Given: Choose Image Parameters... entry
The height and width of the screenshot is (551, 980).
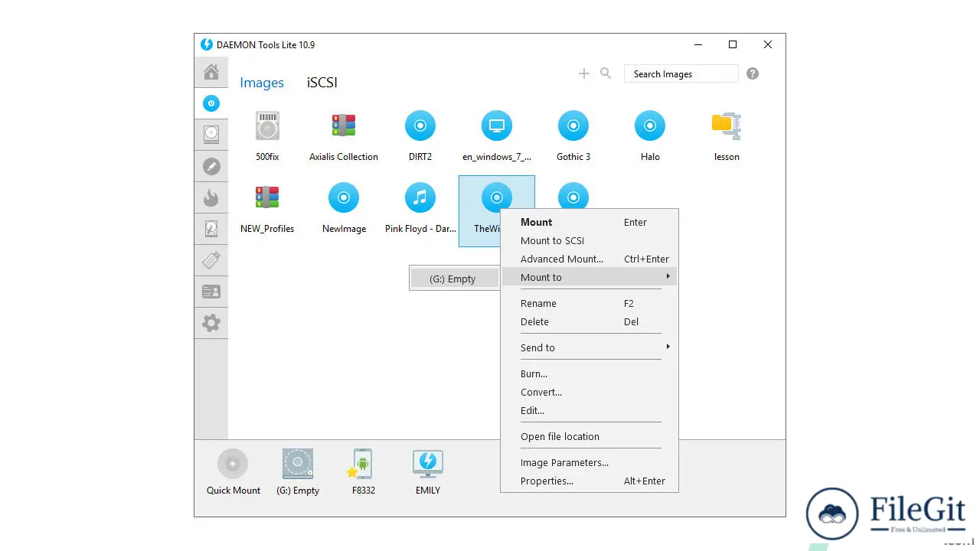Looking at the screenshot, I should tap(590, 462).
